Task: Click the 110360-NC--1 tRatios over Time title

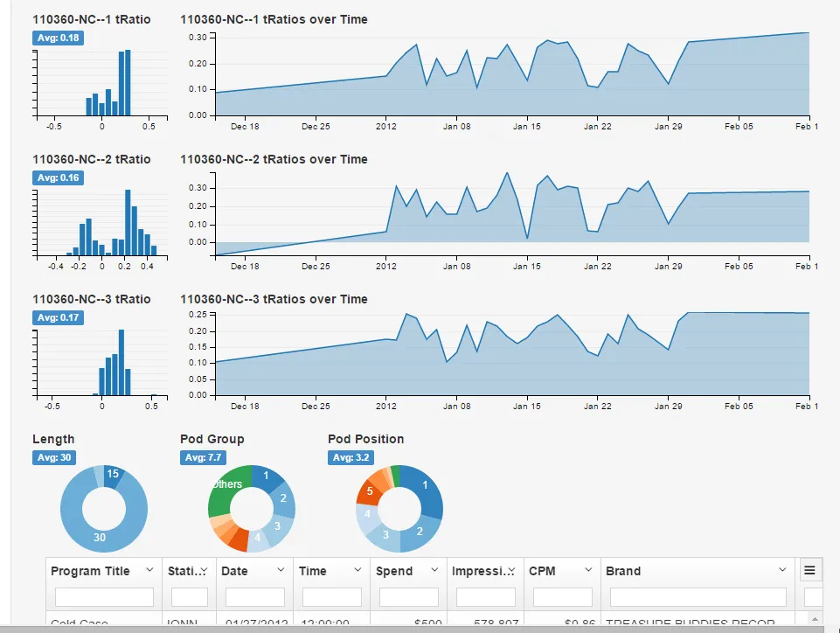Action: [x=274, y=20]
